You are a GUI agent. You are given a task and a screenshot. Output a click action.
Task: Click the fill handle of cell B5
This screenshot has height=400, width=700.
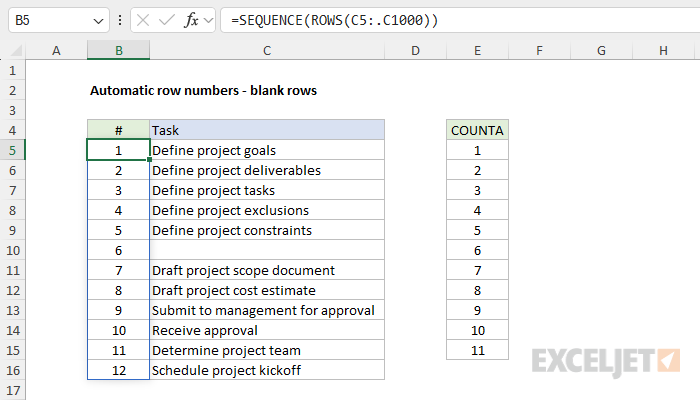pyautogui.click(x=150, y=160)
